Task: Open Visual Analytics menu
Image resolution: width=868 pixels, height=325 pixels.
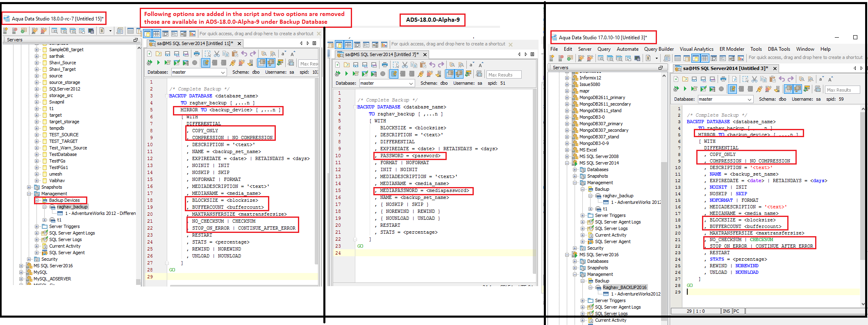Action: point(697,49)
